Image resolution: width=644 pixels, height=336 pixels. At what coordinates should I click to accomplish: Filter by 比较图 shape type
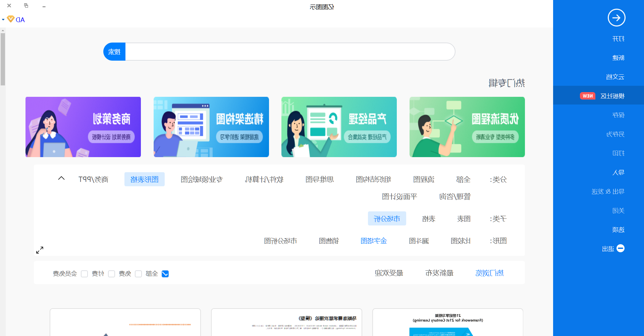(461, 241)
